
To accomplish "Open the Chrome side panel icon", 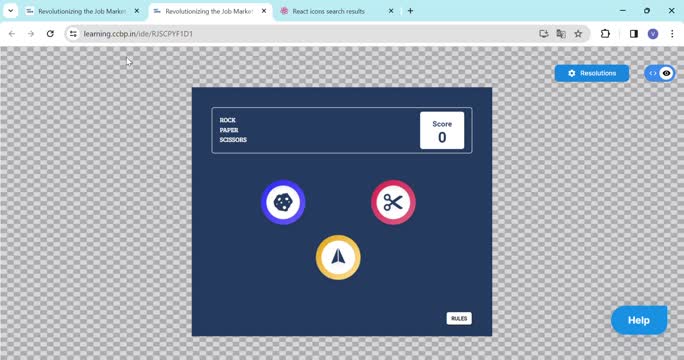I will pyautogui.click(x=634, y=34).
